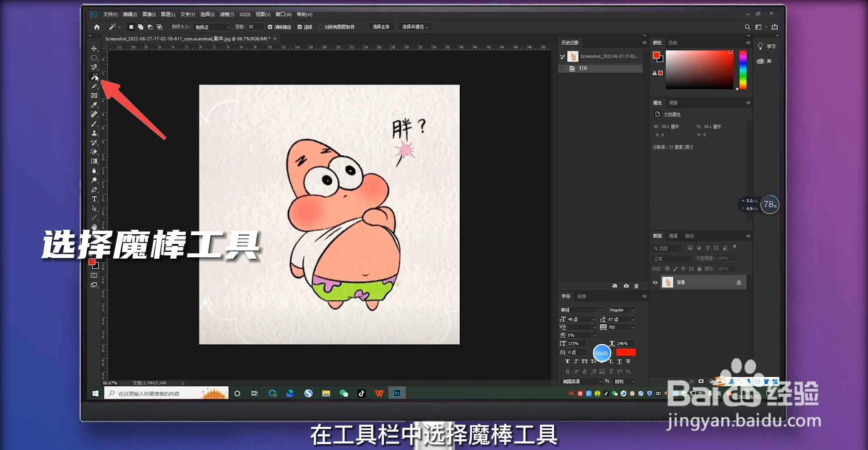The width and height of the screenshot is (868, 450).
Task: Open Magic Wand tool preset dropdown arrow
Action: (120, 27)
